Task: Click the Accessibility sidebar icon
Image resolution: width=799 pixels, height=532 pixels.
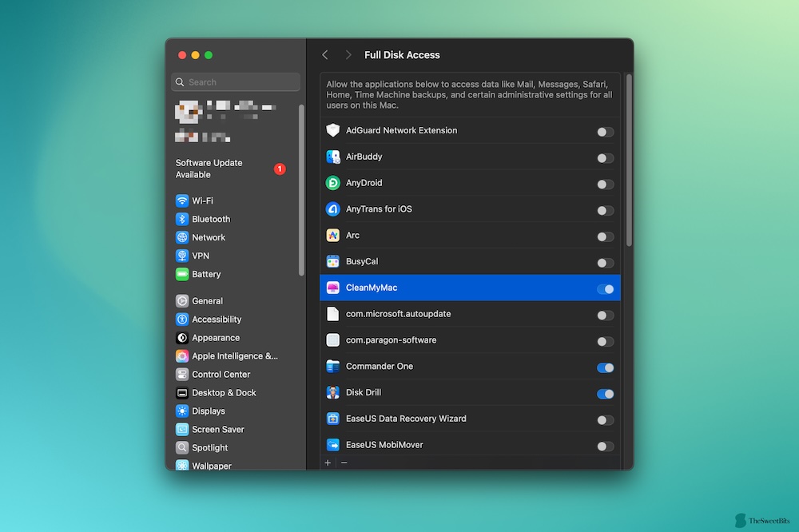Action: (182, 320)
